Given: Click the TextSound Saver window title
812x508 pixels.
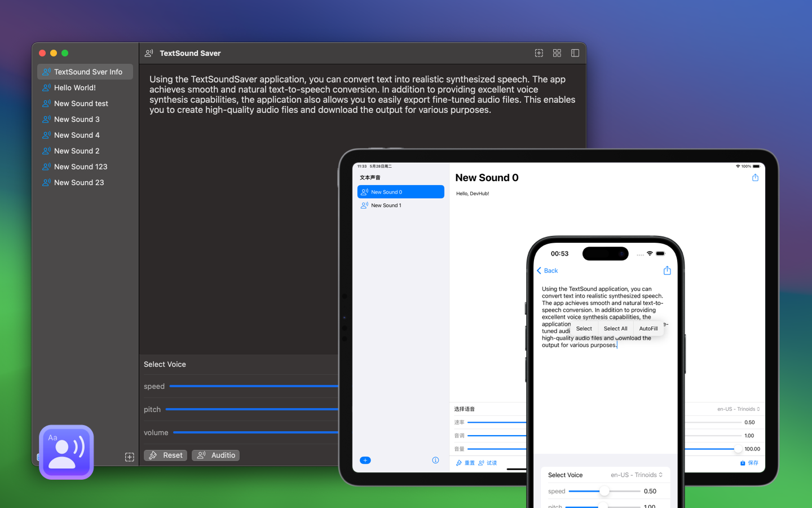Looking at the screenshot, I should tap(190, 53).
